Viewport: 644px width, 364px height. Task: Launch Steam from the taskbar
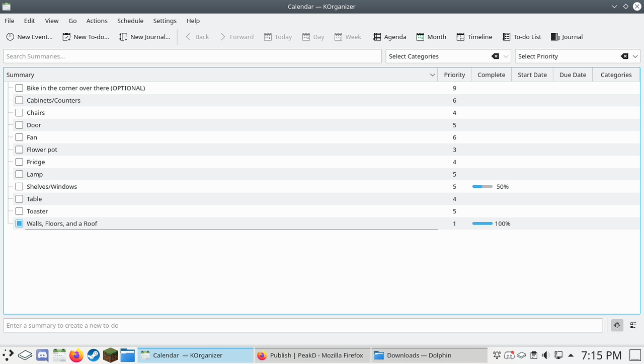(x=93, y=355)
